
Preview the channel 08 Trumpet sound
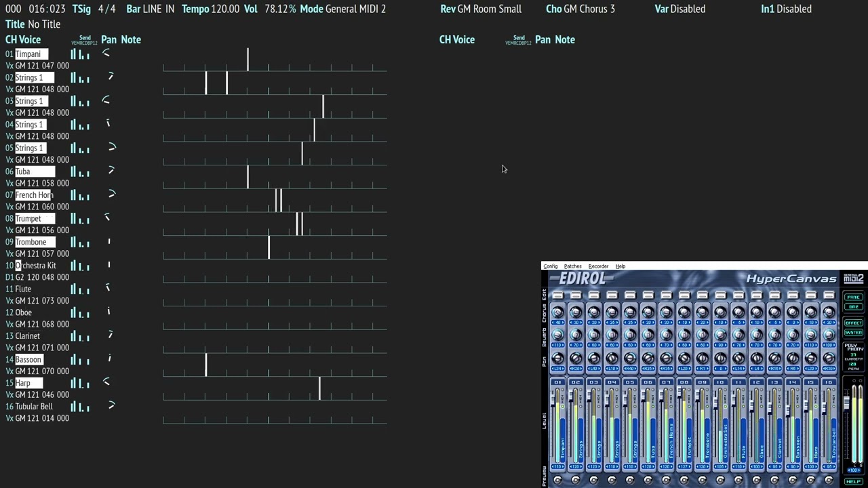pos(685,480)
